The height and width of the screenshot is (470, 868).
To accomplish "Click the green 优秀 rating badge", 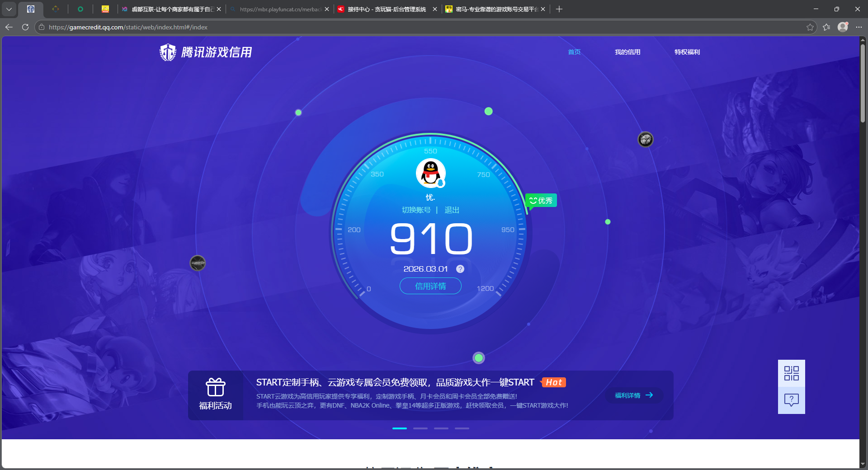I will tap(541, 200).
